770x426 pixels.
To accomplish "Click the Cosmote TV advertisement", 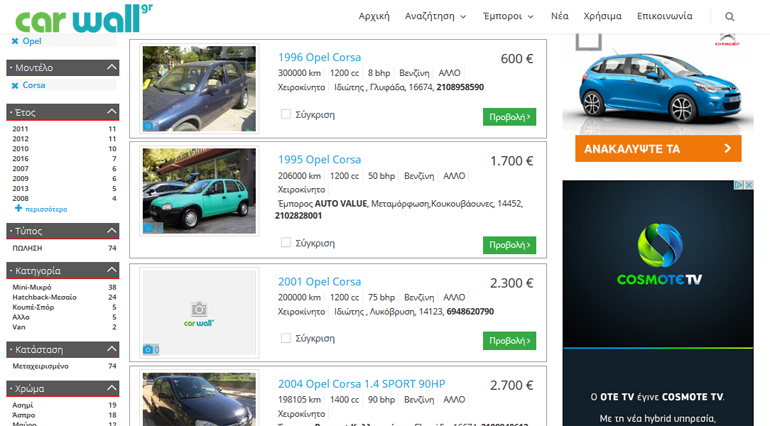I will pyautogui.click(x=658, y=303).
